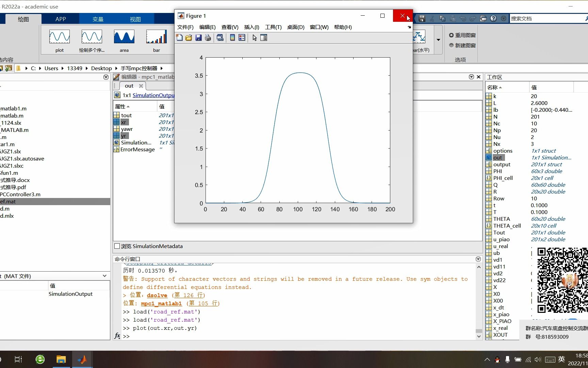Save the figure using the floppy disk icon
Image resolution: width=588 pixels, height=368 pixels.
[x=198, y=37]
